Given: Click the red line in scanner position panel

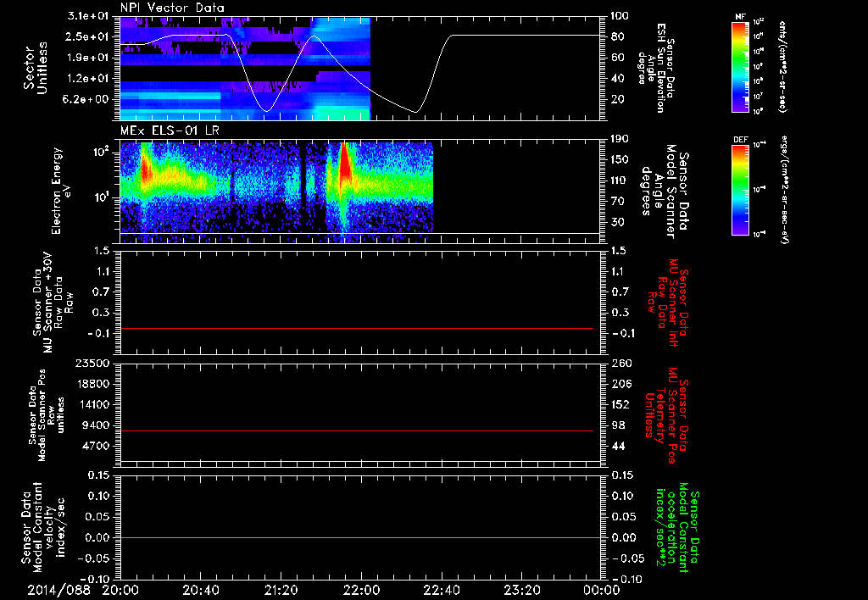Looking at the screenshot, I should pyautogui.click(x=357, y=431).
